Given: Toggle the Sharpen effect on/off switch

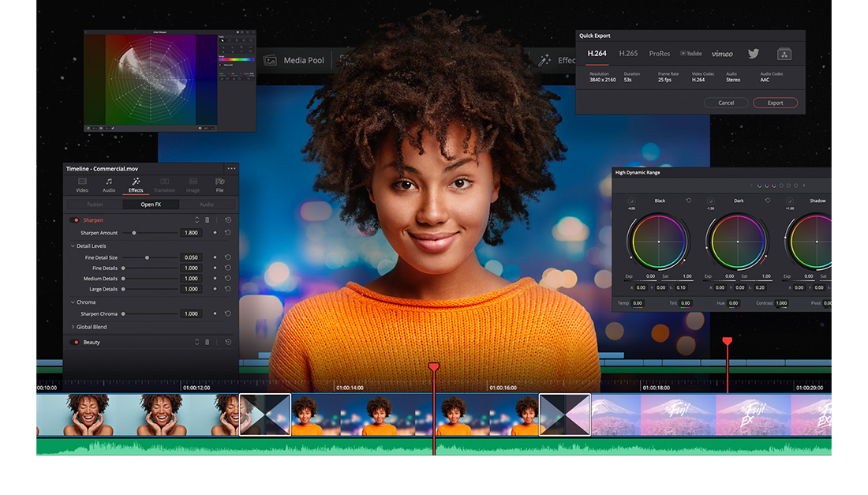Looking at the screenshot, I should 76,219.
